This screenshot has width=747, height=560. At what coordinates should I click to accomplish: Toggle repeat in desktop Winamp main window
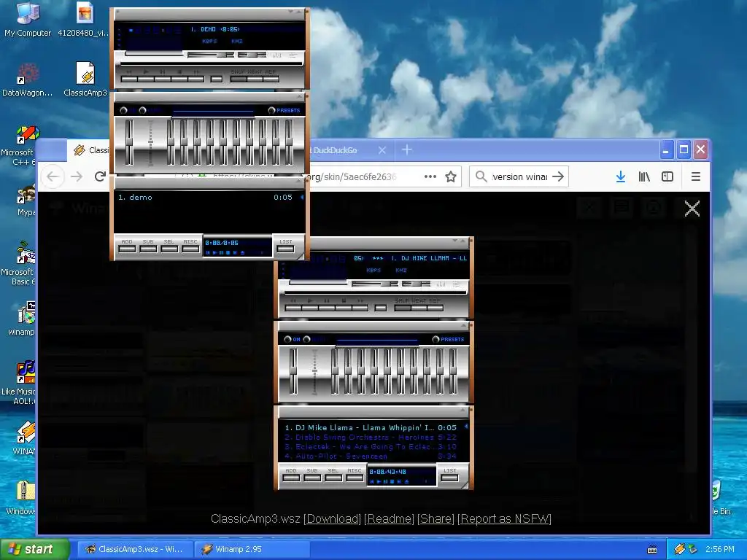click(x=271, y=78)
